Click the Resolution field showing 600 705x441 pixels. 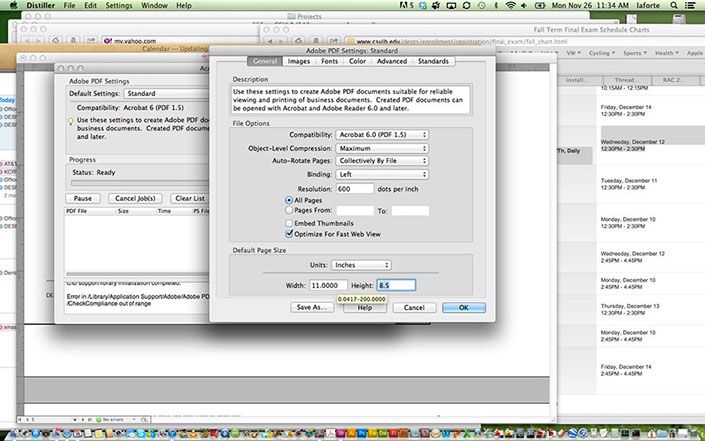(354, 189)
